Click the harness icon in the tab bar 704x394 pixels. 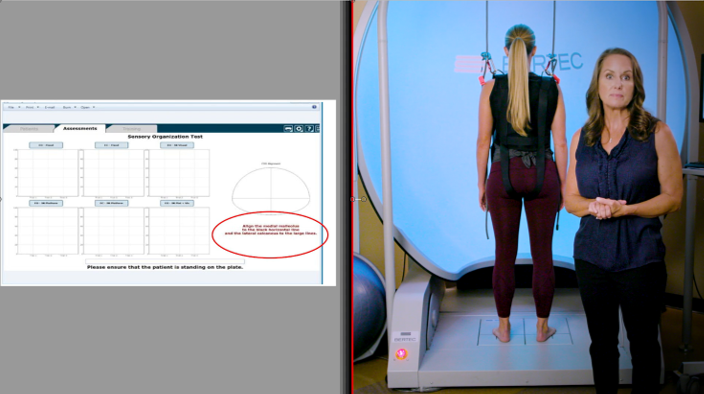tap(288, 129)
